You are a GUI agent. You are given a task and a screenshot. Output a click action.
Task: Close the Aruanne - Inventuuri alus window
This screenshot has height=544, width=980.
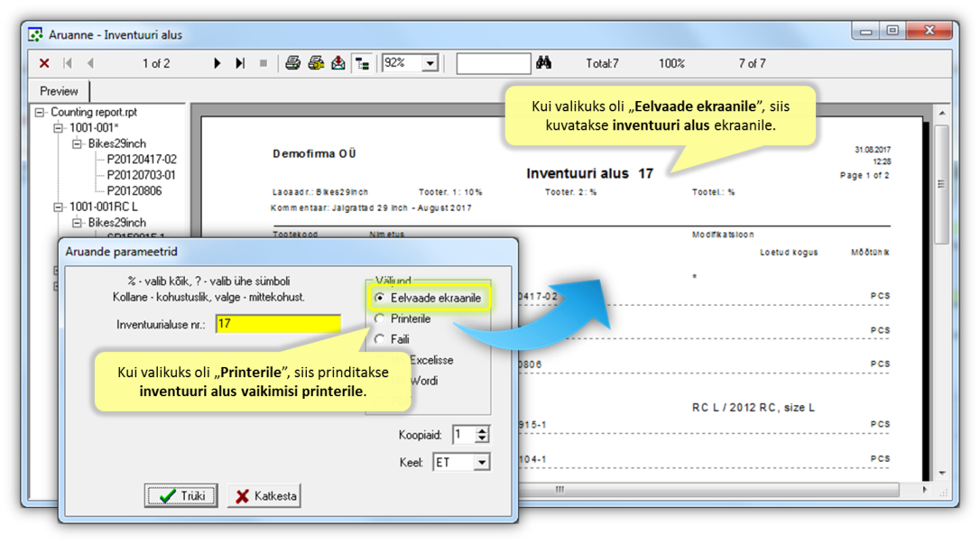point(929,32)
